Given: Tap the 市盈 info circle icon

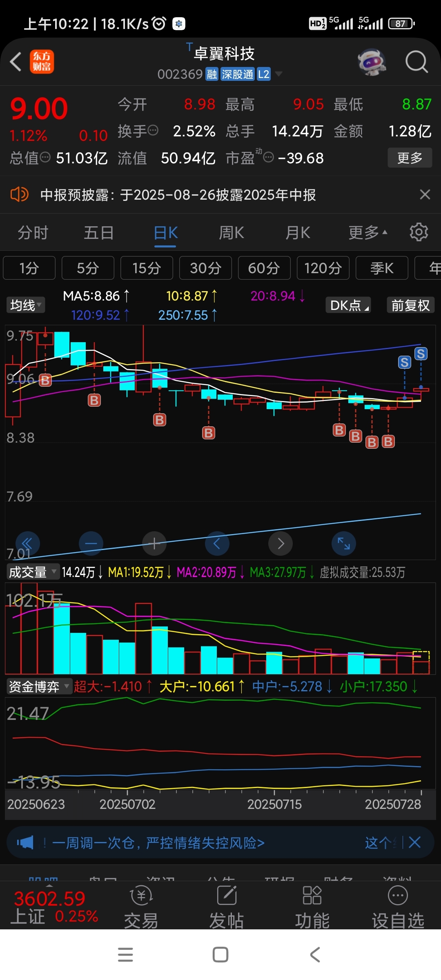Looking at the screenshot, I should 268,157.
